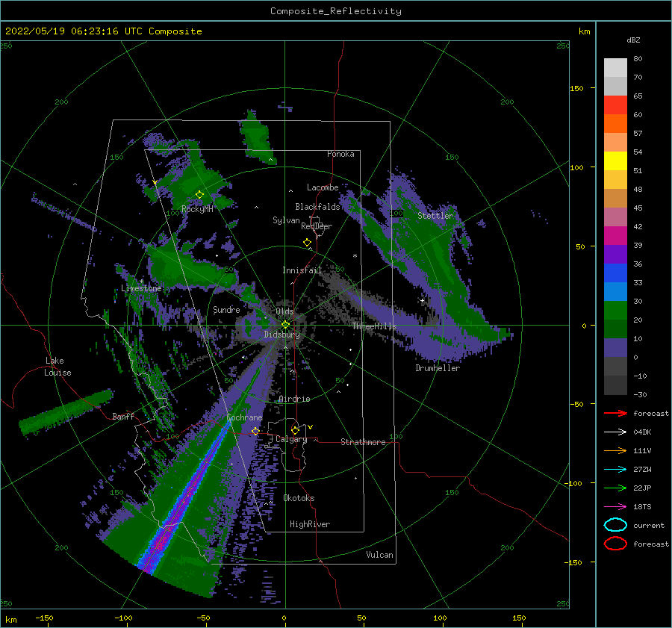Viewport: 672px width, 628px height.
Task: Click the yellow diamond marker above RockyMH
Action: point(199,195)
